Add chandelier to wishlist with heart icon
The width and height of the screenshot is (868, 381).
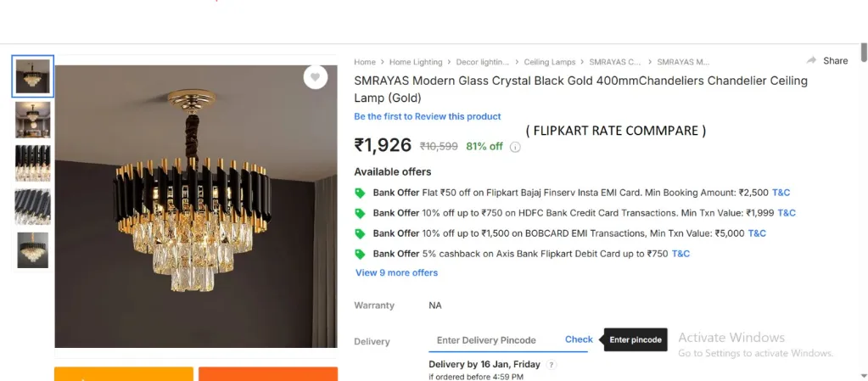point(315,77)
